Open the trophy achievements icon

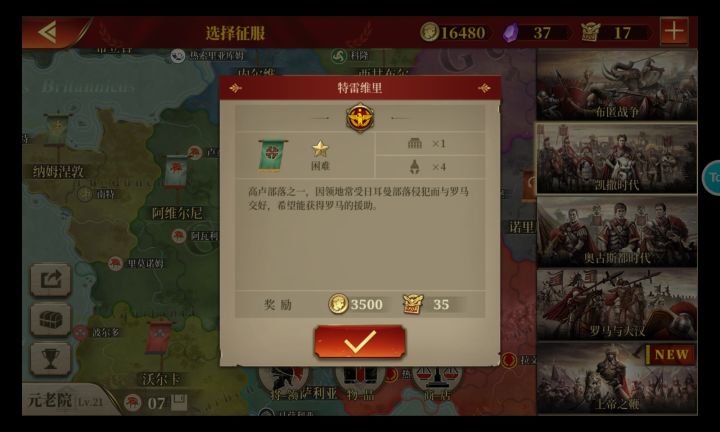point(51,359)
